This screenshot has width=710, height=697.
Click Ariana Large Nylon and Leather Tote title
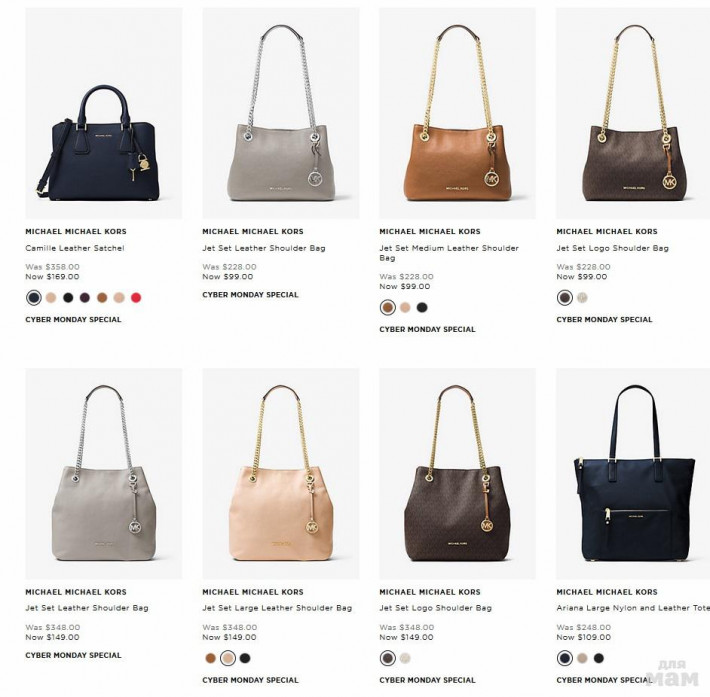[x=633, y=608]
